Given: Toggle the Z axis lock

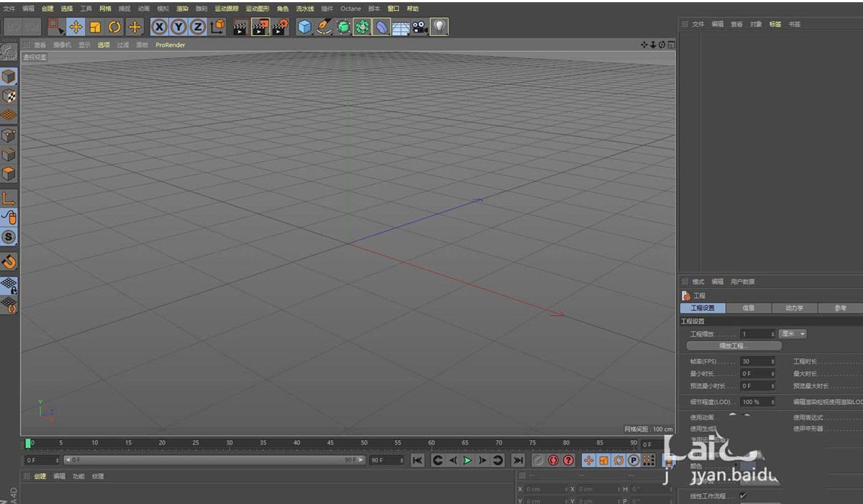Looking at the screenshot, I should click(197, 27).
